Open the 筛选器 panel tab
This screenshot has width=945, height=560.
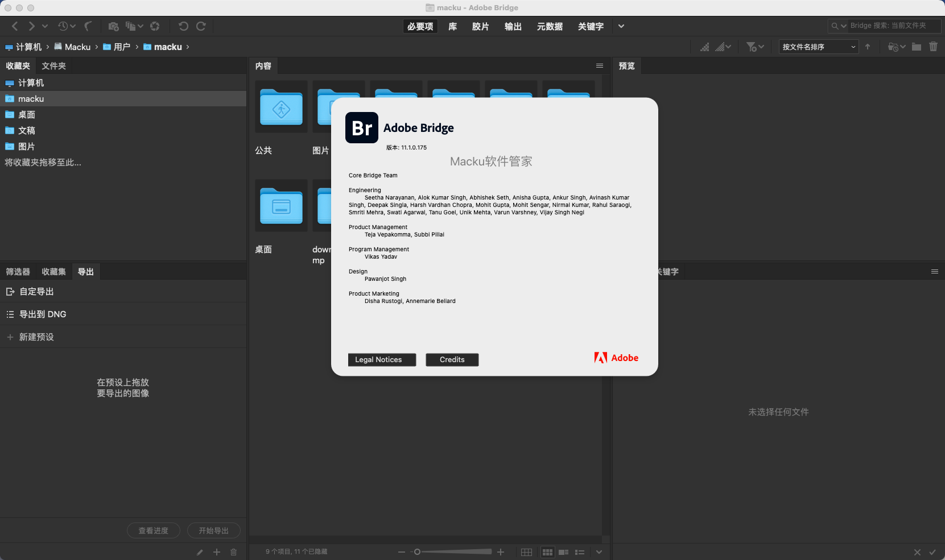[x=18, y=272]
